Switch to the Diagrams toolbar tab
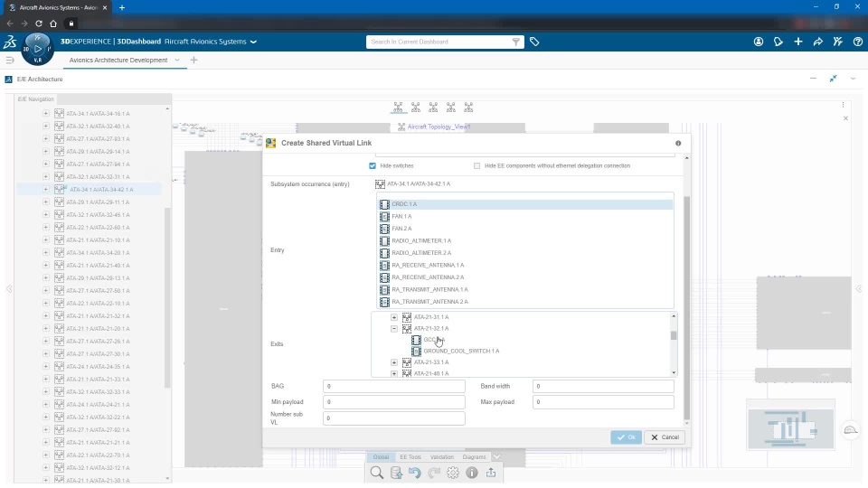868x488 pixels. coord(474,457)
